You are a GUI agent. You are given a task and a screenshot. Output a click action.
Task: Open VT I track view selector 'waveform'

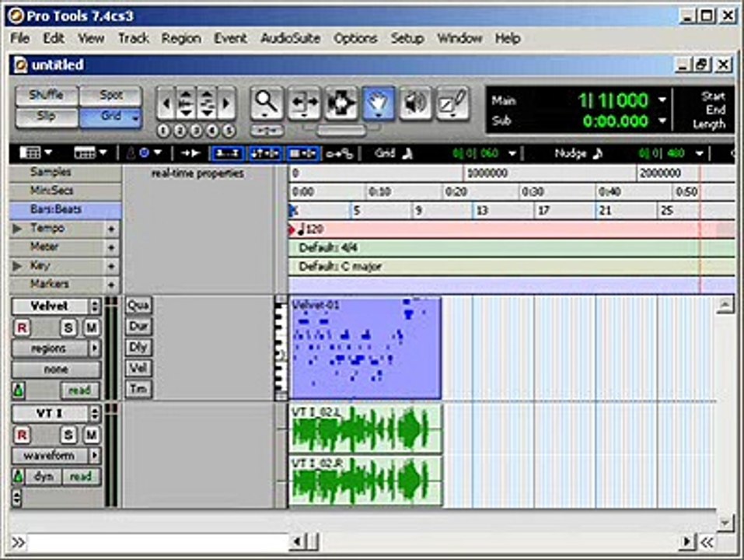[56, 456]
